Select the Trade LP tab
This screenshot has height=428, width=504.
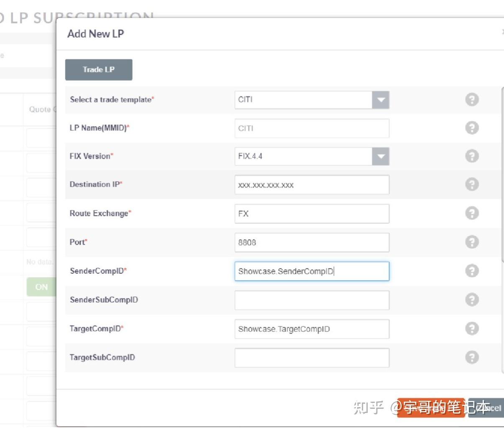tap(98, 69)
